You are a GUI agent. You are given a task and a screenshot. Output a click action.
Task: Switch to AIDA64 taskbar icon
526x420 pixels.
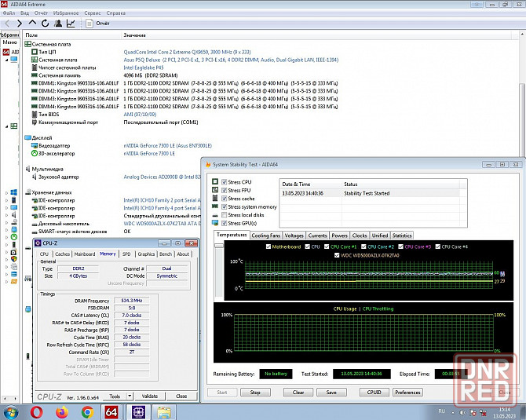click(112, 412)
